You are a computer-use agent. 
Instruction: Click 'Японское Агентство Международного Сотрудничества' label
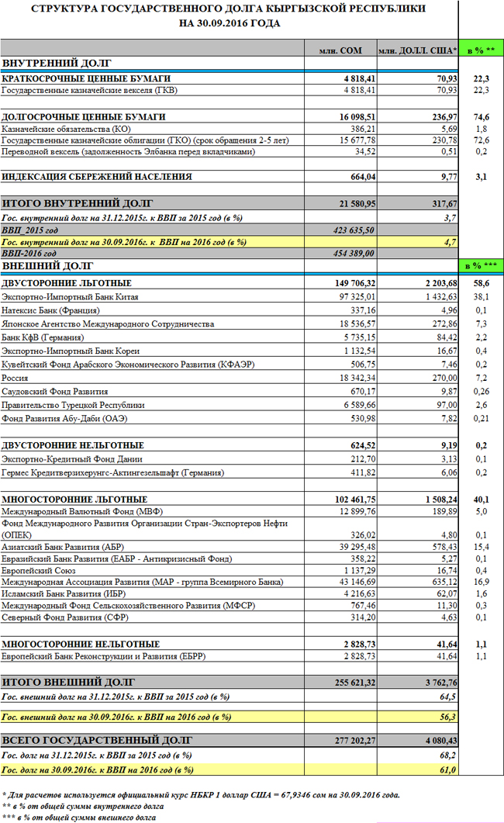click(108, 323)
